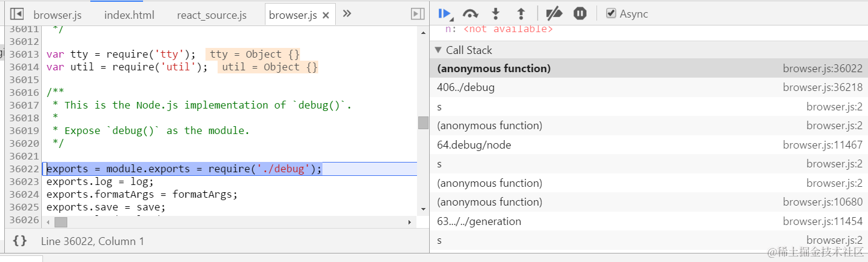The height and width of the screenshot is (262, 868).
Task: Toggle pause on exceptions icon
Action: point(580,13)
